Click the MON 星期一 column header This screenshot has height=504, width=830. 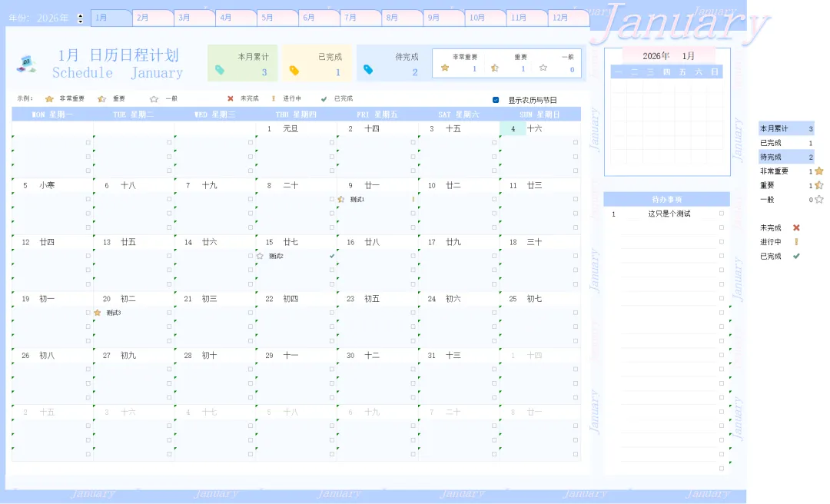click(x=52, y=114)
